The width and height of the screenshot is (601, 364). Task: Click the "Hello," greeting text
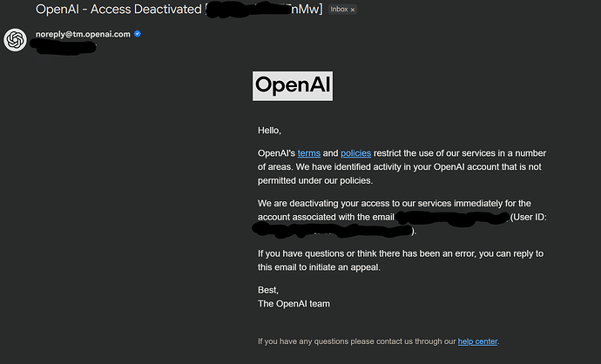(270, 131)
